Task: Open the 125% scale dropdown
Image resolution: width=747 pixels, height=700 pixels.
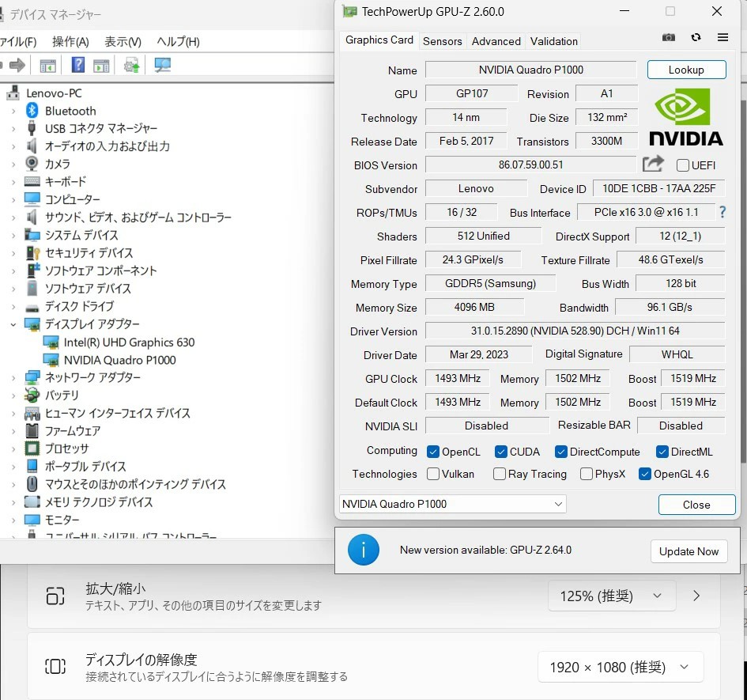Action: [x=611, y=596]
